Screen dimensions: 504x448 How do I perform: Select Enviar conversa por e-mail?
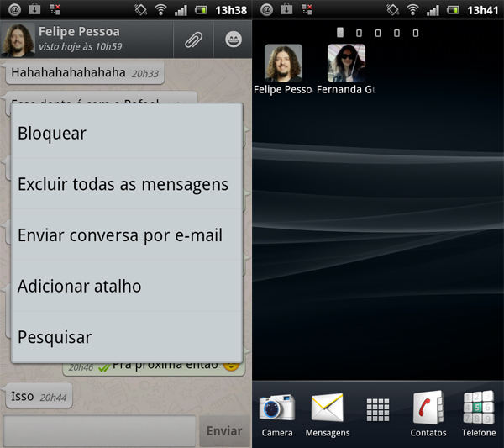coord(126,235)
